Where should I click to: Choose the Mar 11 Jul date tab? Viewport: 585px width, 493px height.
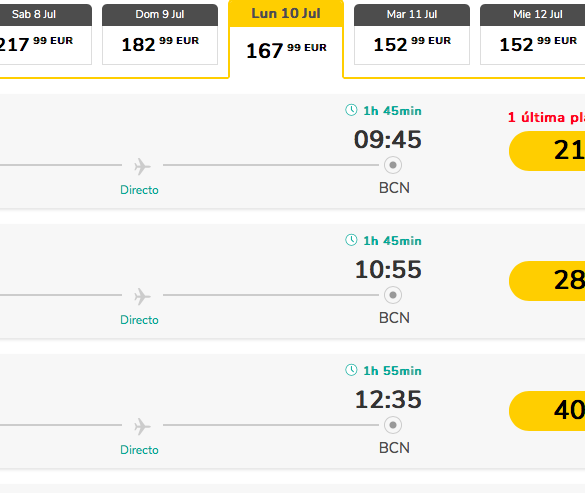(412, 34)
